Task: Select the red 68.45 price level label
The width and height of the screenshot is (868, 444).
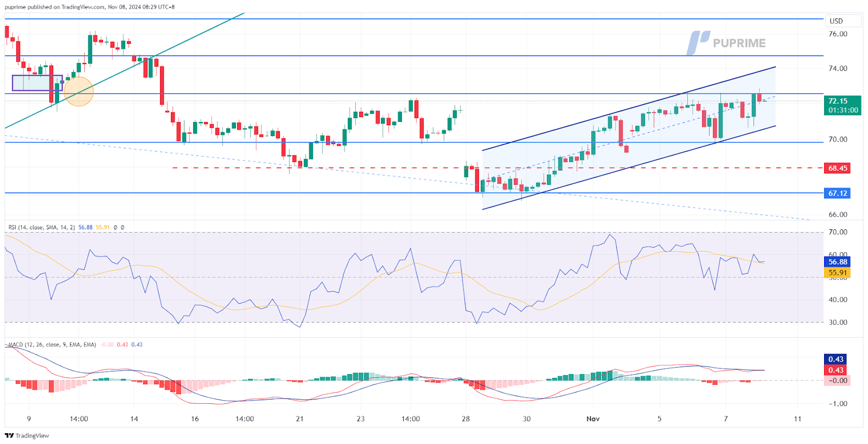Action: (837, 168)
